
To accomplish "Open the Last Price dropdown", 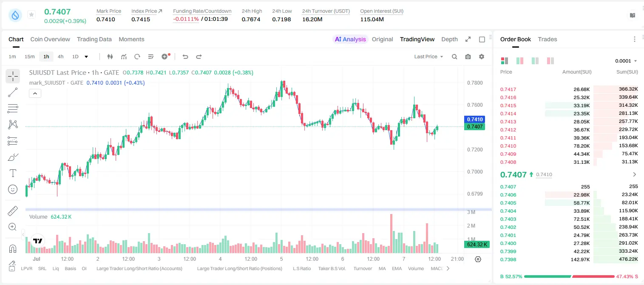I will [x=428, y=57].
